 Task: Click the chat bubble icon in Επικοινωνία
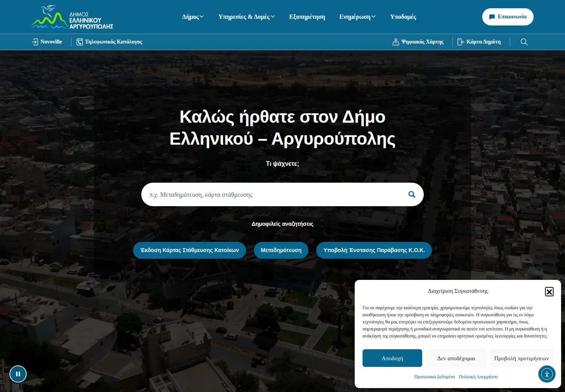click(492, 17)
